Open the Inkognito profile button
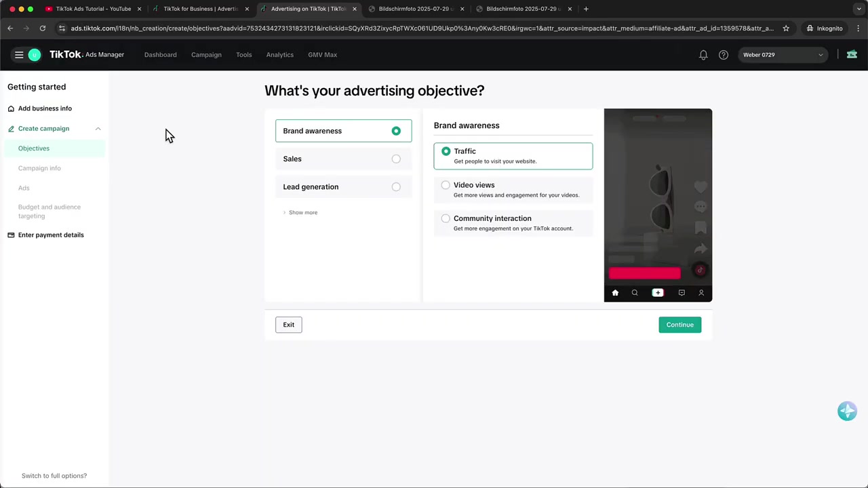868x488 pixels. tap(824, 28)
